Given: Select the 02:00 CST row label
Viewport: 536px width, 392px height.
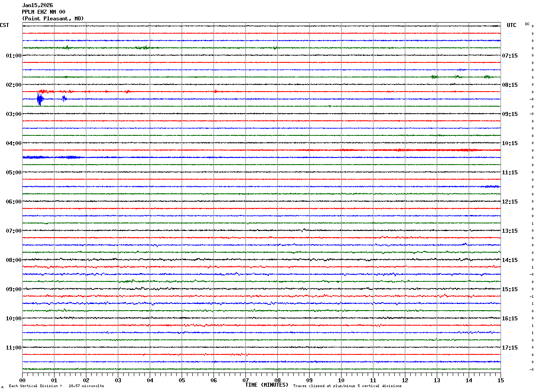Looking at the screenshot, I should [x=14, y=85].
